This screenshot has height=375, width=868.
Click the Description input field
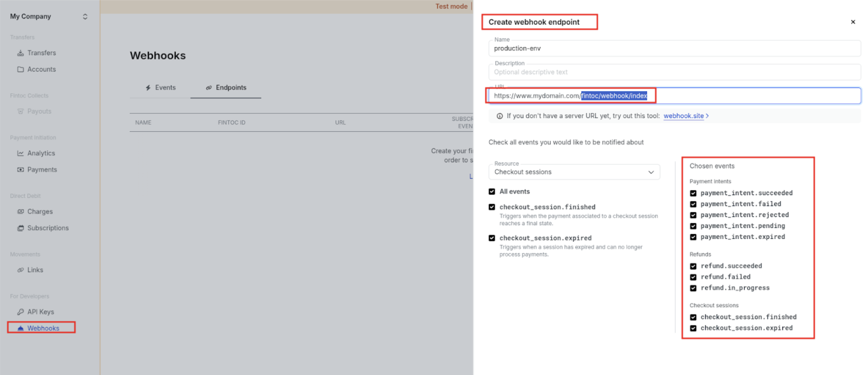(674, 72)
